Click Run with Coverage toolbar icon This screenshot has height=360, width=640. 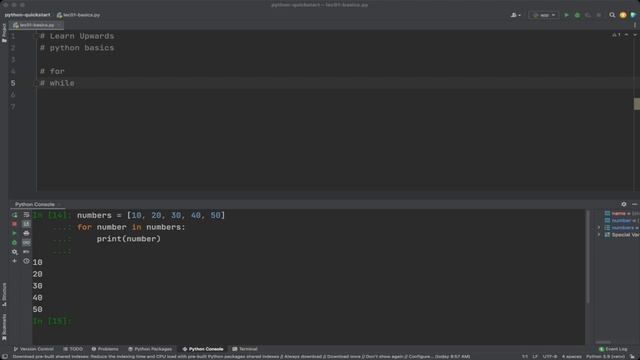588,15
